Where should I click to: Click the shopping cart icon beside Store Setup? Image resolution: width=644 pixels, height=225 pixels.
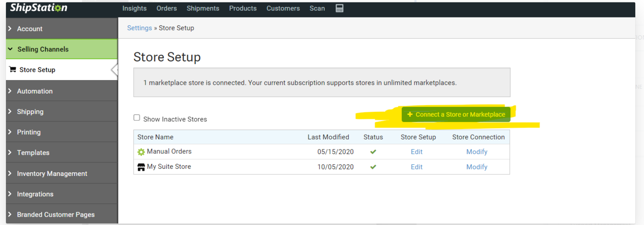pyautogui.click(x=13, y=70)
